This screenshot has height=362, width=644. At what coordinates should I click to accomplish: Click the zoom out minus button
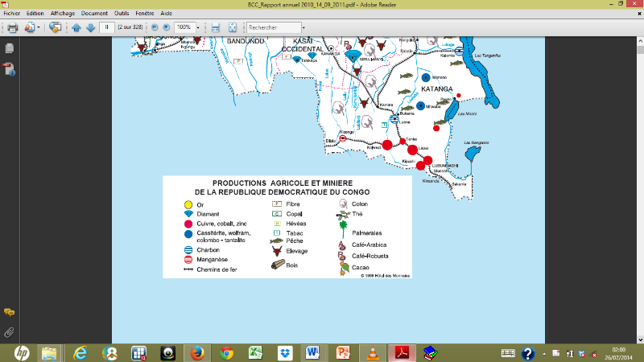point(155,27)
